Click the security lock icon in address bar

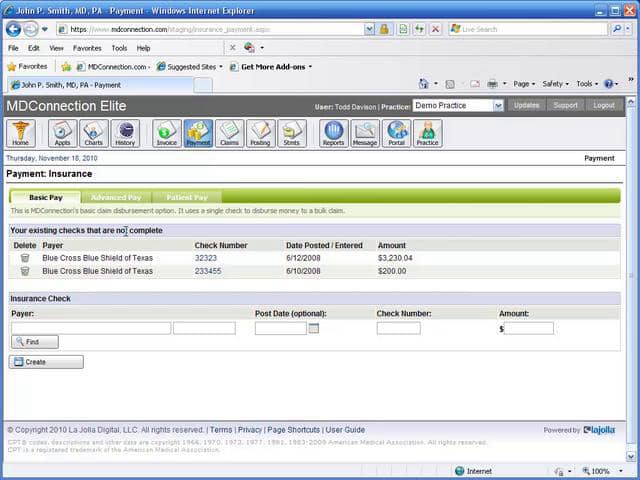(384, 29)
